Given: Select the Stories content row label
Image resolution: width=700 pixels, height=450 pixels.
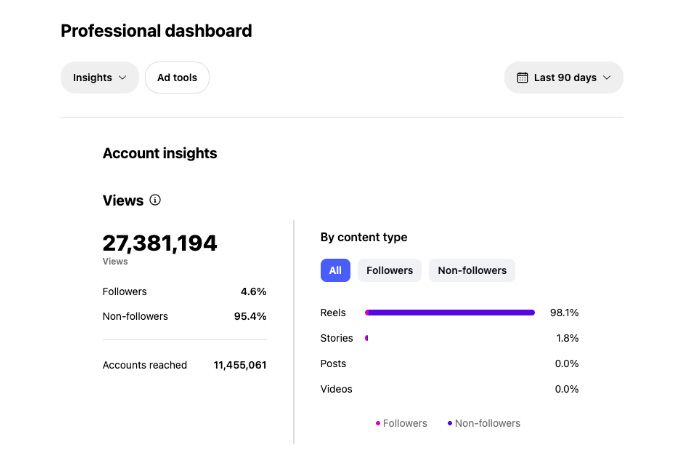Looking at the screenshot, I should pos(336,338).
